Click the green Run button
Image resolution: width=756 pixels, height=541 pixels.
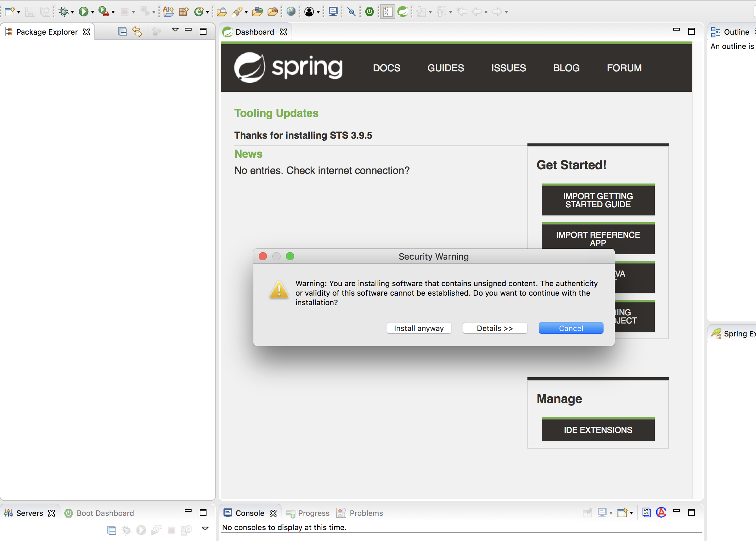[84, 12]
